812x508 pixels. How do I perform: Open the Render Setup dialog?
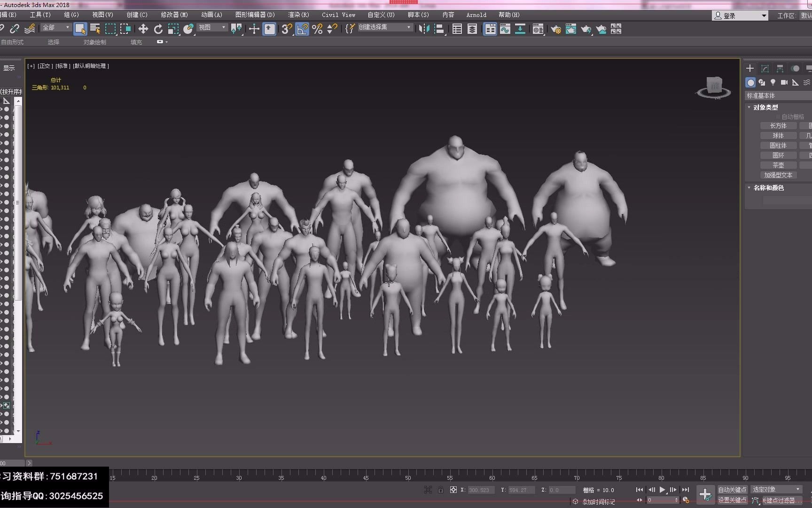pos(556,29)
